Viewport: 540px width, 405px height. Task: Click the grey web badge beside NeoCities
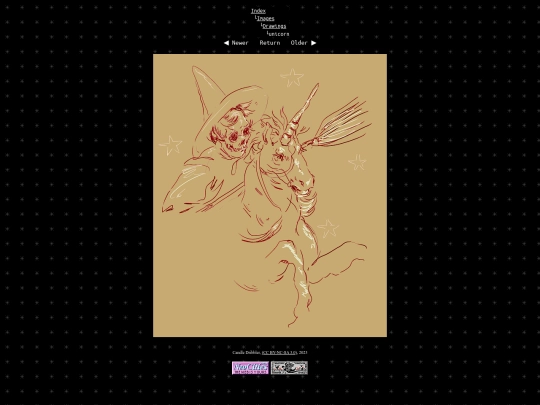pyautogui.click(x=289, y=368)
